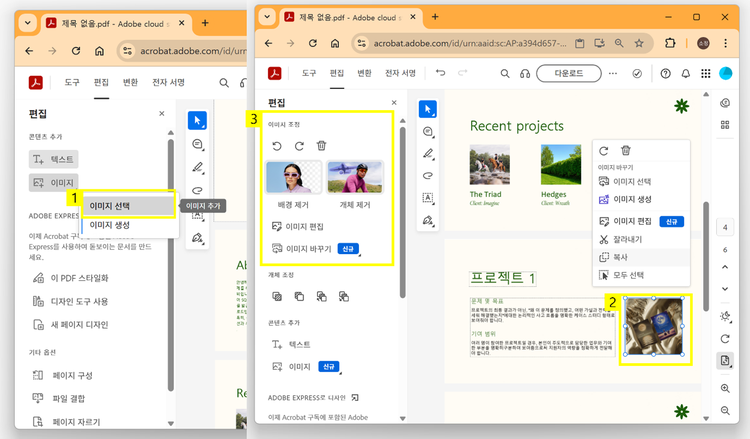Select the text box tool in right window toolbar

click(x=428, y=198)
